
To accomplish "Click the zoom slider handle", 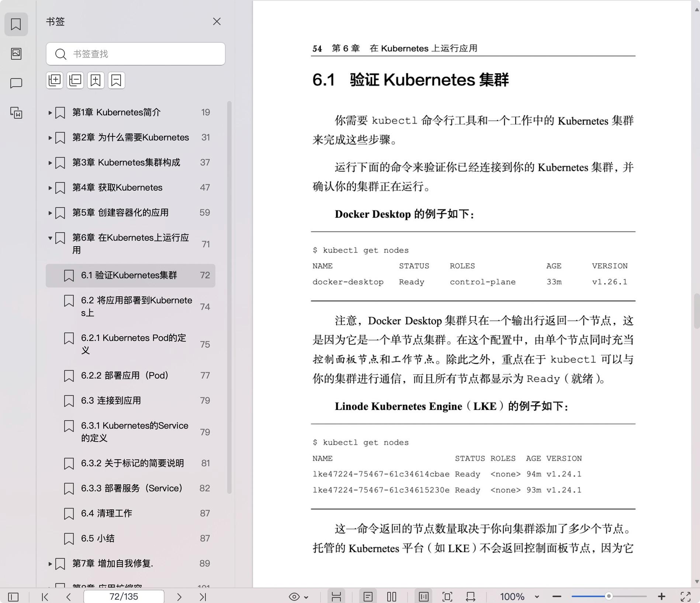I will click(x=609, y=596).
